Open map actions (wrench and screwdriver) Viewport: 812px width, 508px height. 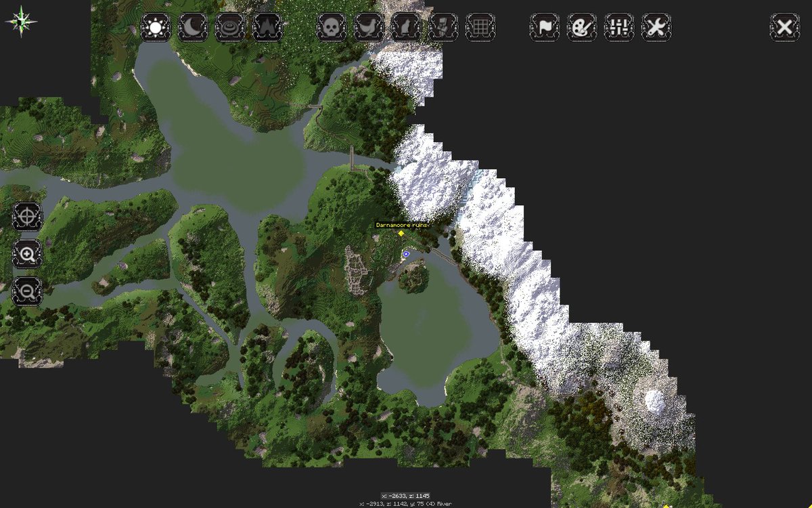pyautogui.click(x=656, y=28)
